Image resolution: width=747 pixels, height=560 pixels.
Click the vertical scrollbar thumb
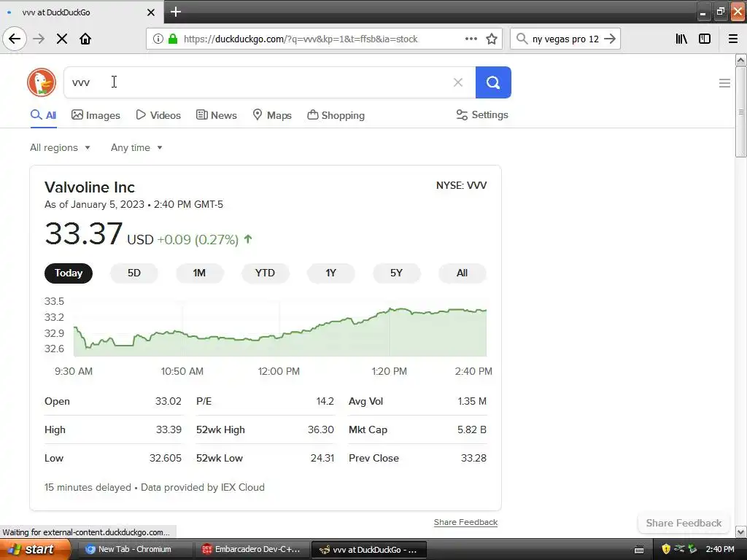[740, 112]
